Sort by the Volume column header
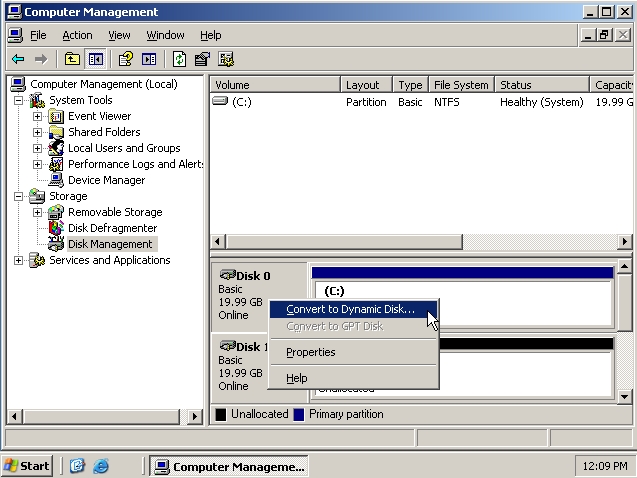Viewport: 637px width, 478px height. pos(275,85)
